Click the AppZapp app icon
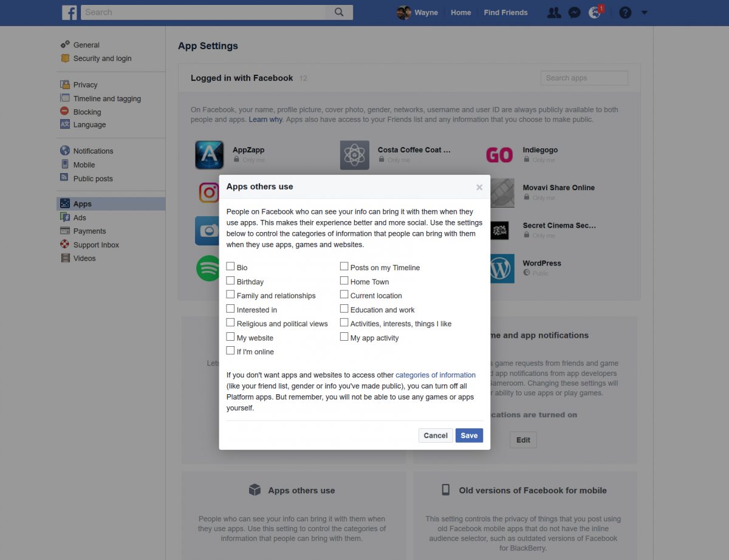729x560 pixels. [x=209, y=155]
